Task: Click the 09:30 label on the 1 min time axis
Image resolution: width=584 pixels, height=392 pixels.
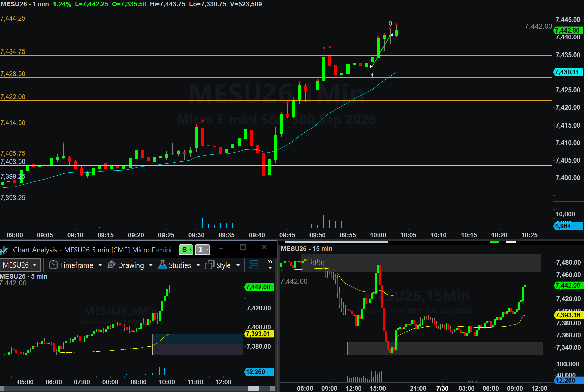Action: 196,235
